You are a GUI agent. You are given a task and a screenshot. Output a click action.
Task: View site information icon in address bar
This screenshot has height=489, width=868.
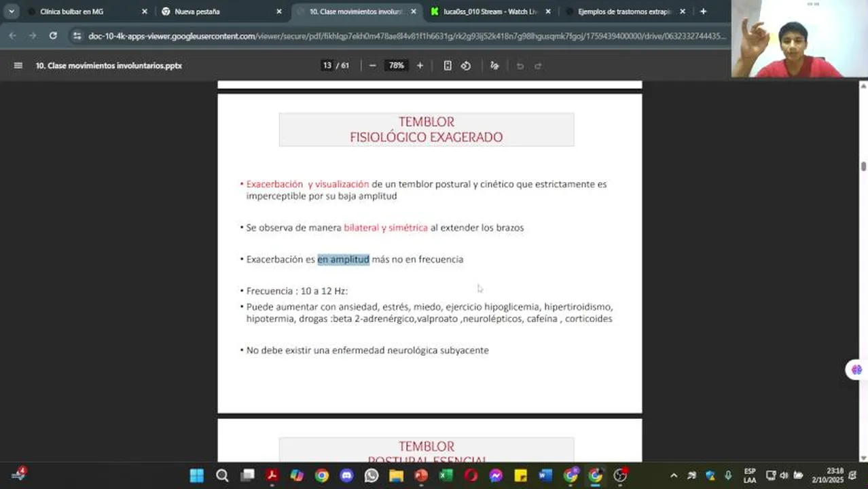click(77, 36)
